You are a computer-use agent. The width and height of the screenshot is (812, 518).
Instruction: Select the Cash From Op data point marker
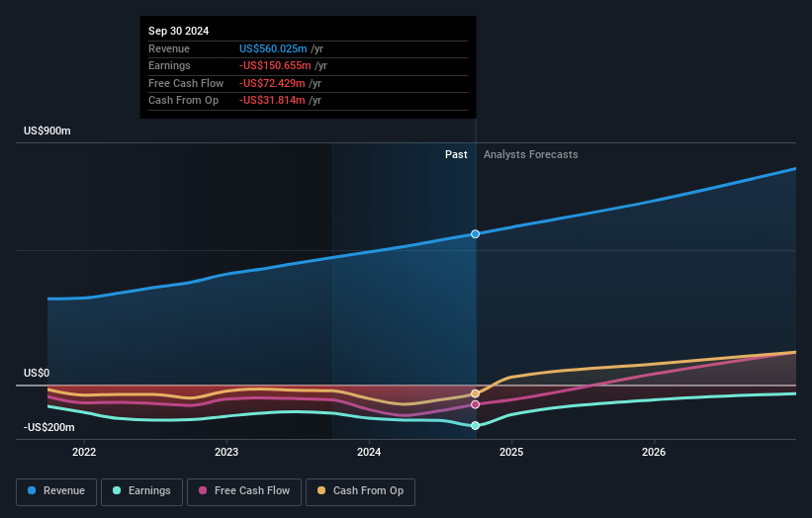(x=475, y=393)
